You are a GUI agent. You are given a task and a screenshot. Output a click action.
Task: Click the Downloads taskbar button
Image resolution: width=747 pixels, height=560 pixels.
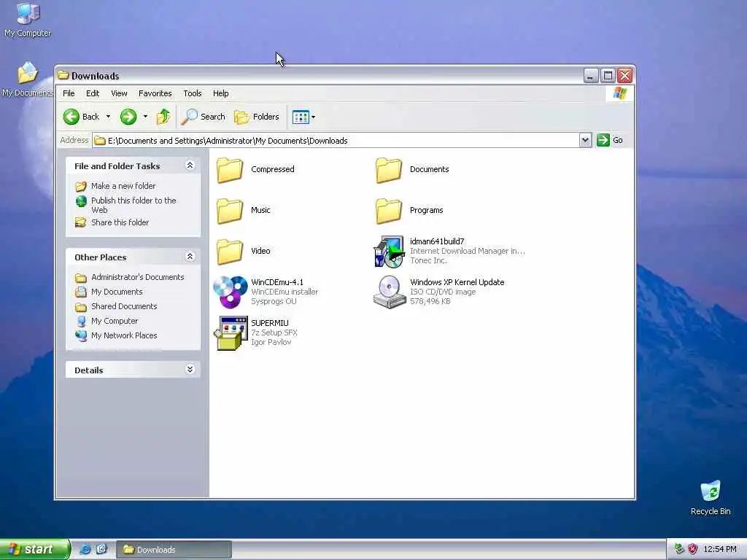pos(174,550)
